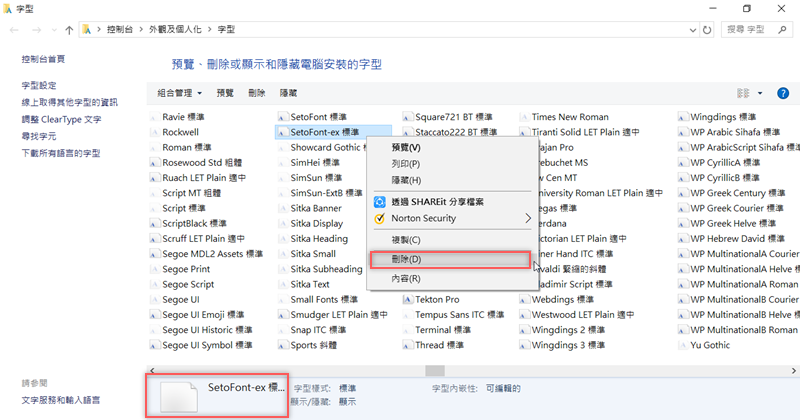
Task: Select the Webdings 標準 font icon
Action: click(523, 300)
